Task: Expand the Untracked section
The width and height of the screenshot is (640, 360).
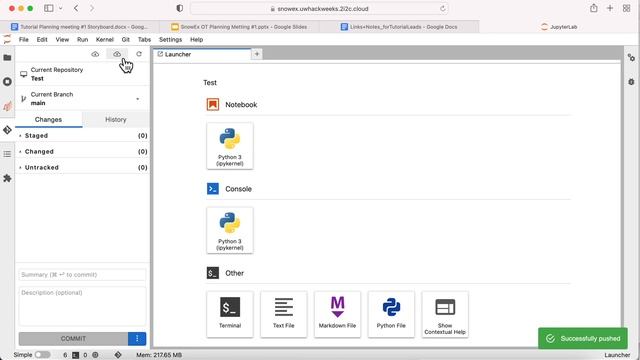Action: coord(82,167)
